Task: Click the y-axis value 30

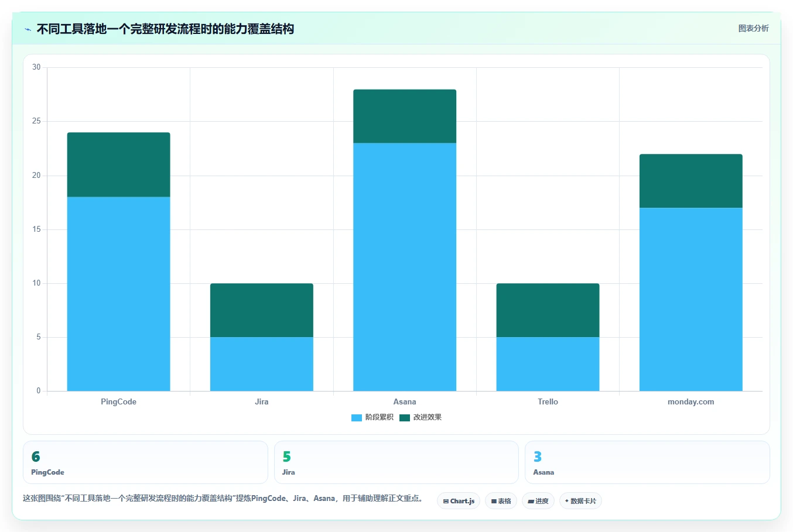Action: (x=37, y=67)
